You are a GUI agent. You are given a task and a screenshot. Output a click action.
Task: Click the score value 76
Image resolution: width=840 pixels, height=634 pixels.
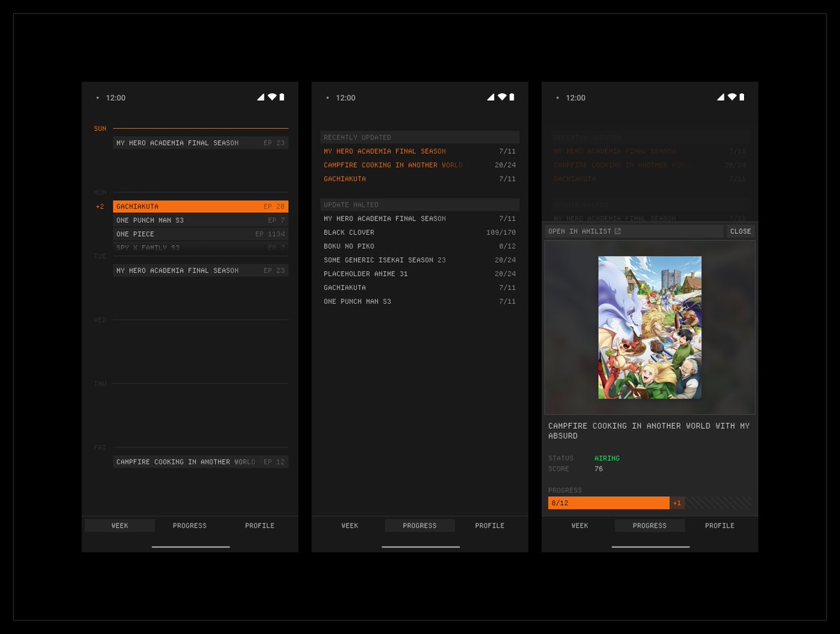[x=598, y=469]
